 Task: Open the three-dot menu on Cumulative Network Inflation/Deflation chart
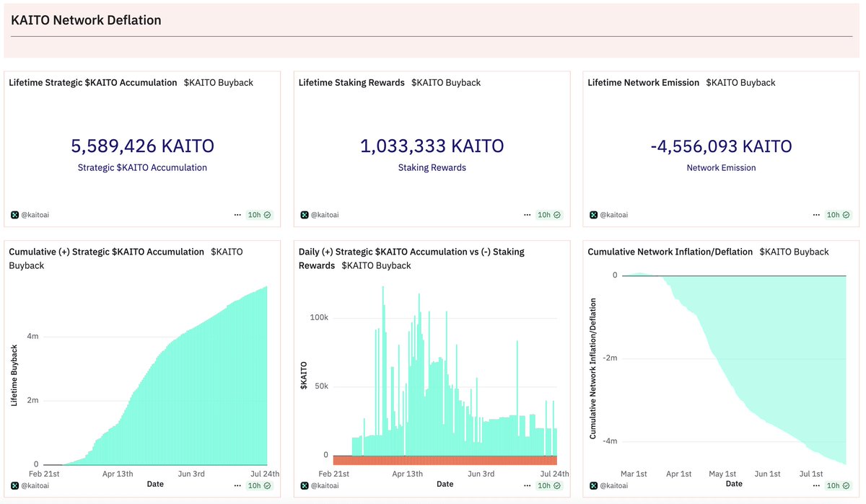click(817, 486)
